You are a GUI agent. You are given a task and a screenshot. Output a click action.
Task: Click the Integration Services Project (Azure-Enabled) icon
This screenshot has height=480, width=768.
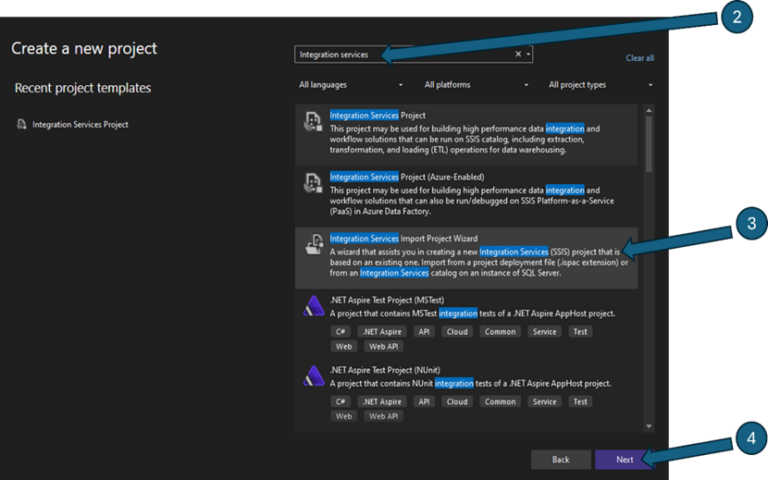(x=312, y=183)
